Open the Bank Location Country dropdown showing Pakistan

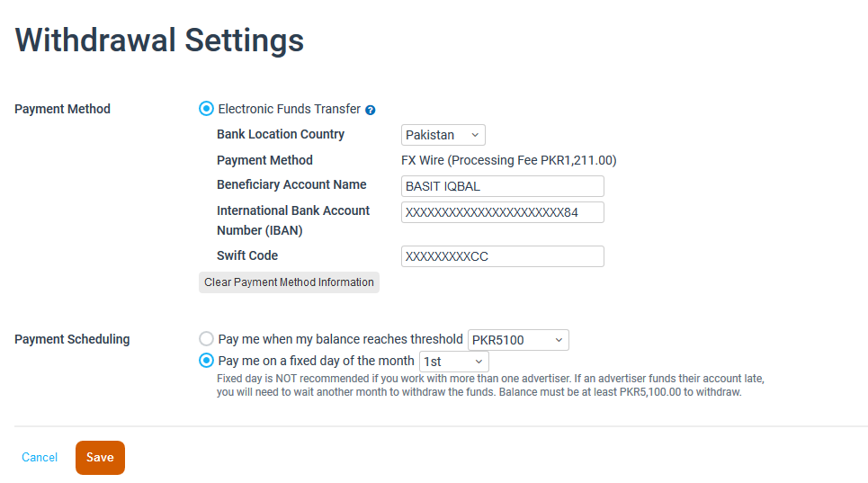[x=443, y=135]
